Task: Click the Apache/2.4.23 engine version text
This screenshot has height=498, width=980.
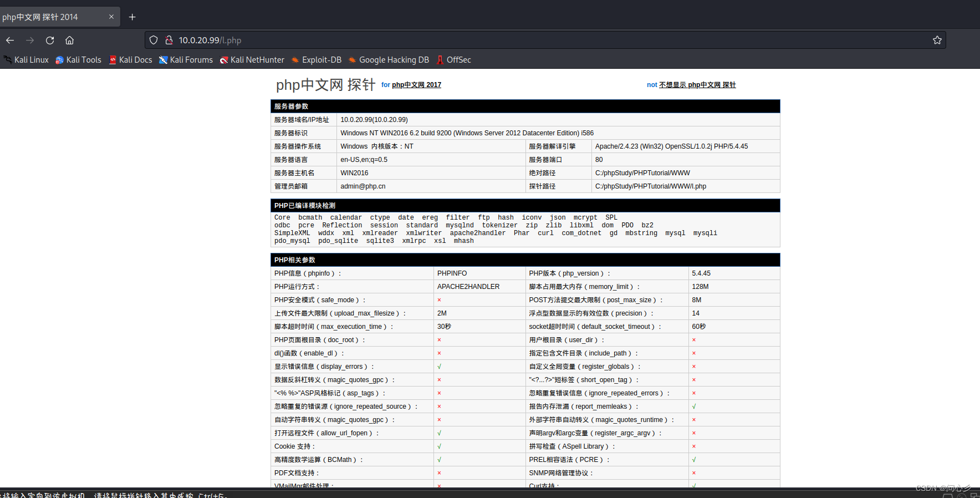Action: [x=671, y=146]
